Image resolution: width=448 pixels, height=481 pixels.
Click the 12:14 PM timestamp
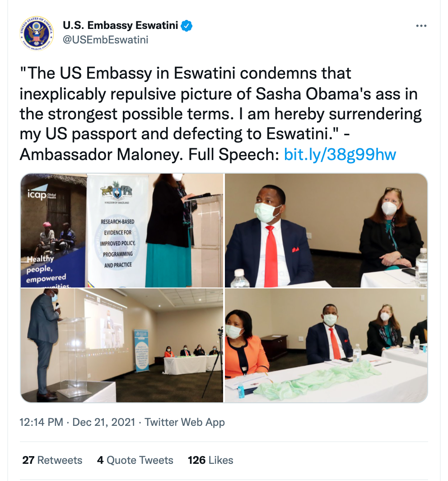[41, 422]
